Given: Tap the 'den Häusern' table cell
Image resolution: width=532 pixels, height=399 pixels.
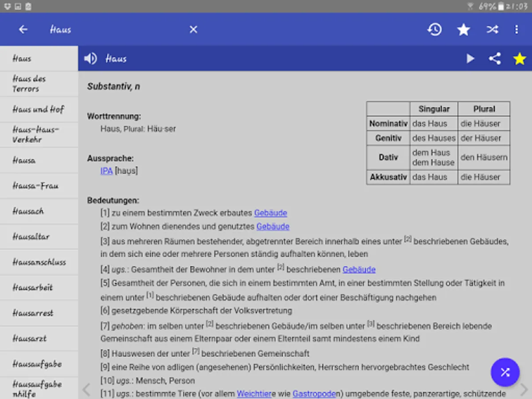Looking at the screenshot, I should point(484,157).
